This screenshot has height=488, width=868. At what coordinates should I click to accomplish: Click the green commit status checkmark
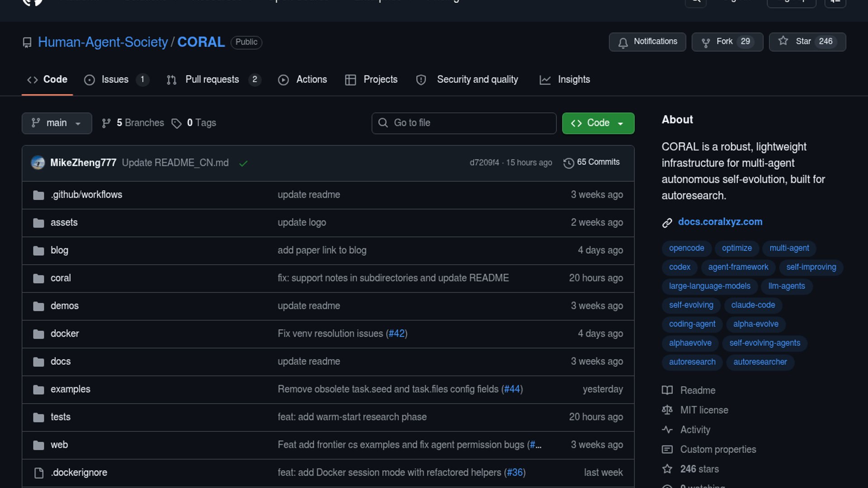tap(243, 163)
